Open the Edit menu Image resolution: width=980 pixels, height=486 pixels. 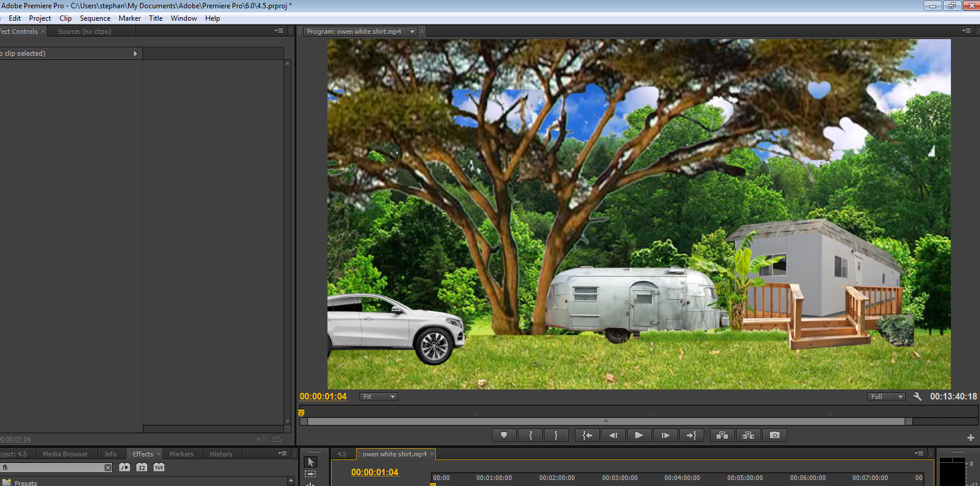[x=15, y=18]
